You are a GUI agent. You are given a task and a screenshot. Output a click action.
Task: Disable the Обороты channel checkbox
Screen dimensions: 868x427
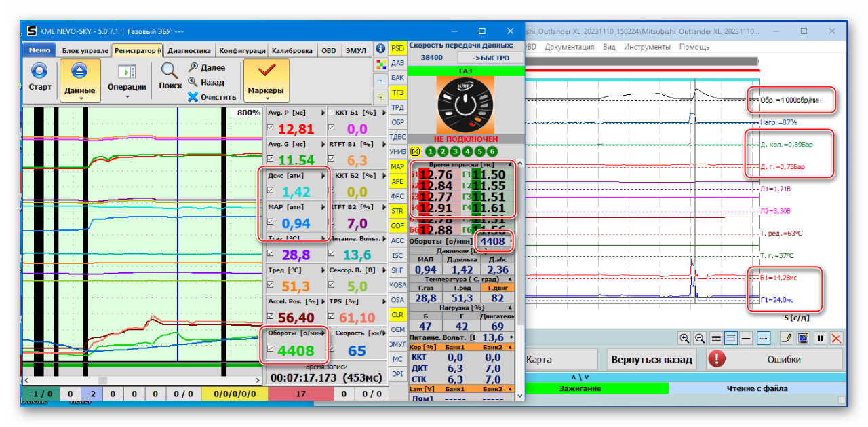pos(271,350)
